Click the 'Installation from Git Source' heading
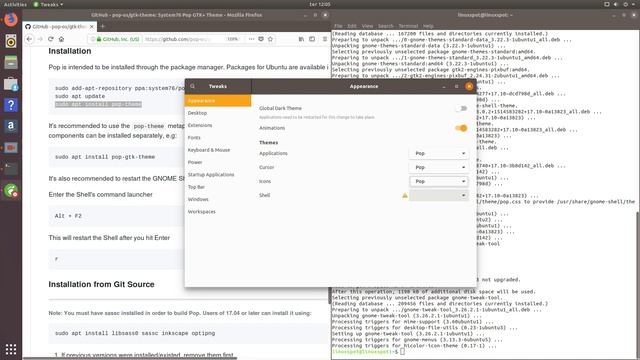This screenshot has height=360, width=640. coord(101,284)
